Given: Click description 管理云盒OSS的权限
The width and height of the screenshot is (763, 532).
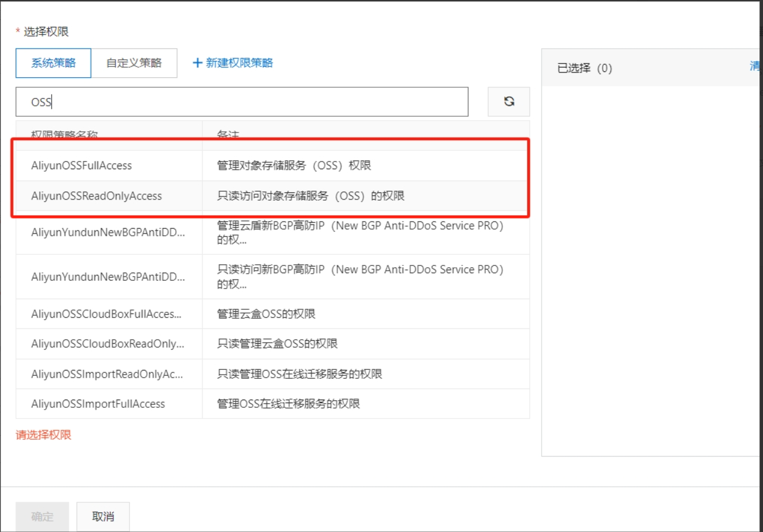Looking at the screenshot, I should [266, 314].
